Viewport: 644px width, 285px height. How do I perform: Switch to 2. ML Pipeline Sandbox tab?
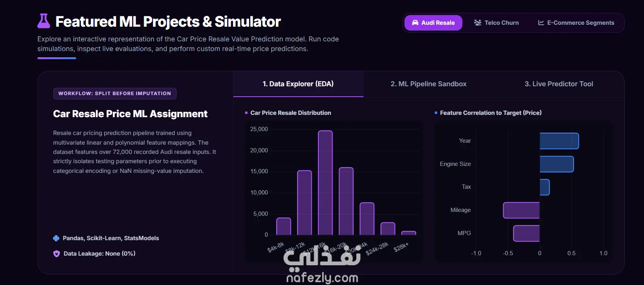[x=428, y=84]
